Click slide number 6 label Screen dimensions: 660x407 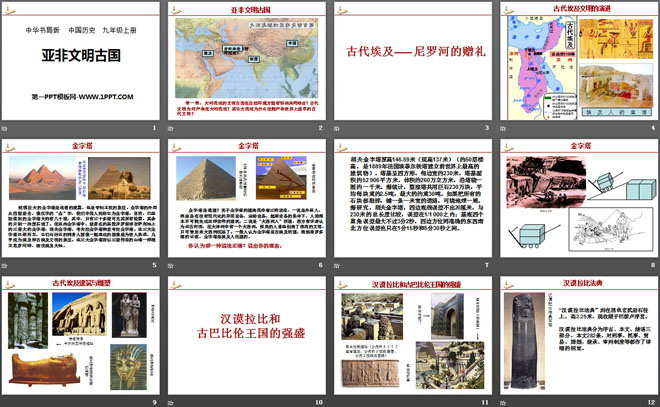tap(321, 265)
